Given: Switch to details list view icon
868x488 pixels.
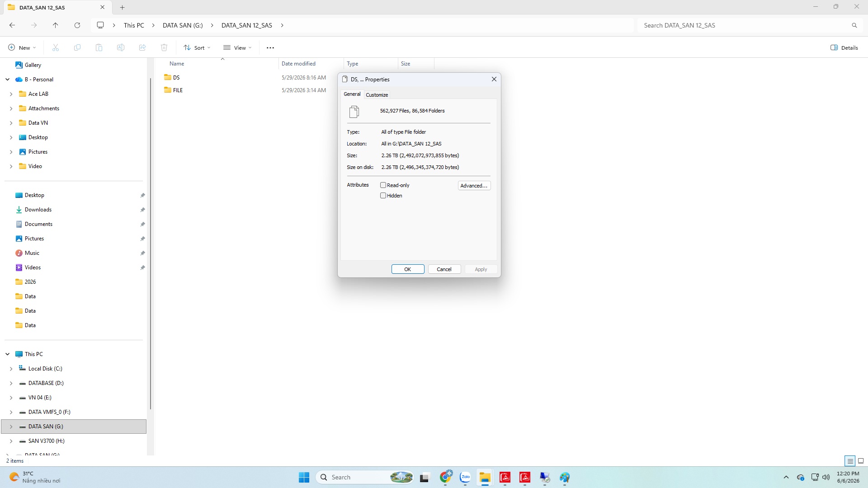Looking at the screenshot, I should [850, 461].
